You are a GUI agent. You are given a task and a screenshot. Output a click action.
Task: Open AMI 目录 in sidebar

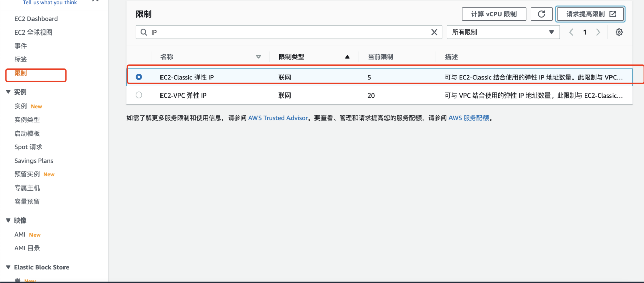click(27, 248)
